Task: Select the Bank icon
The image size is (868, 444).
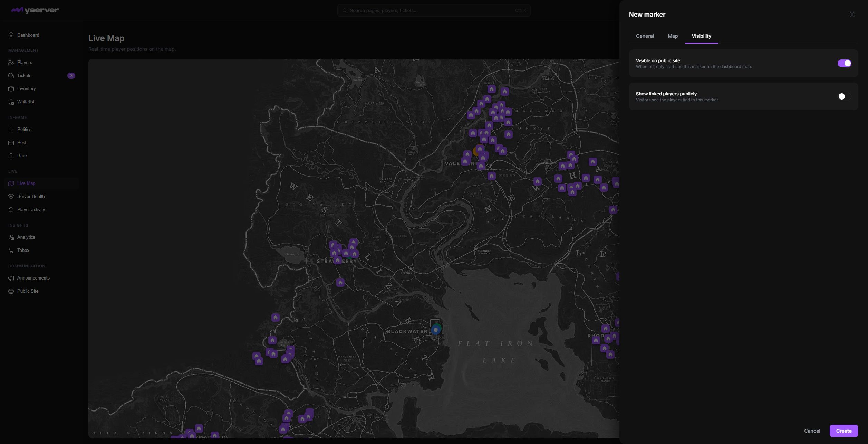Action: click(11, 155)
